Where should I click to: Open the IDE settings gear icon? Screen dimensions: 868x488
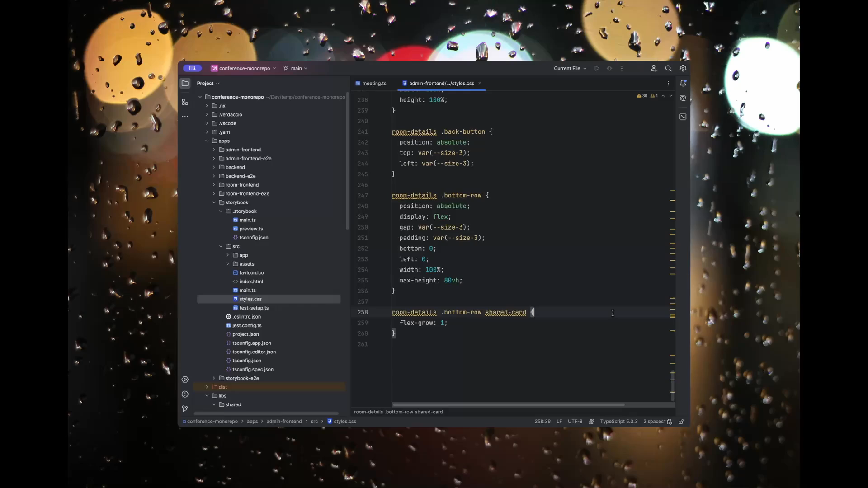tap(683, 68)
